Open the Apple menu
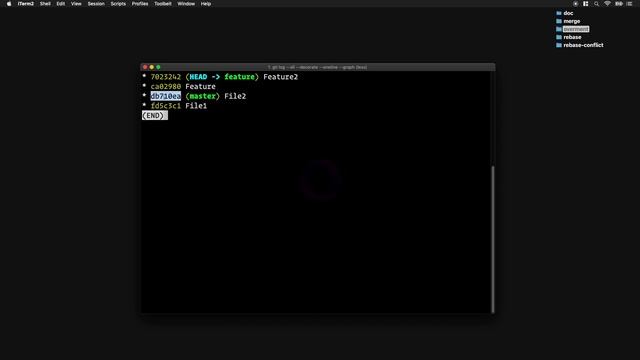This screenshot has height=360, width=640. (9, 4)
